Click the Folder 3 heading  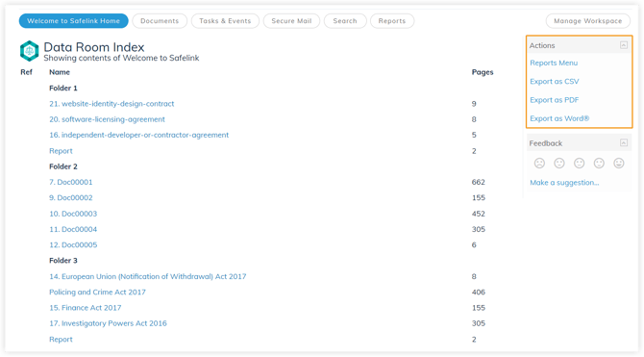coord(63,261)
